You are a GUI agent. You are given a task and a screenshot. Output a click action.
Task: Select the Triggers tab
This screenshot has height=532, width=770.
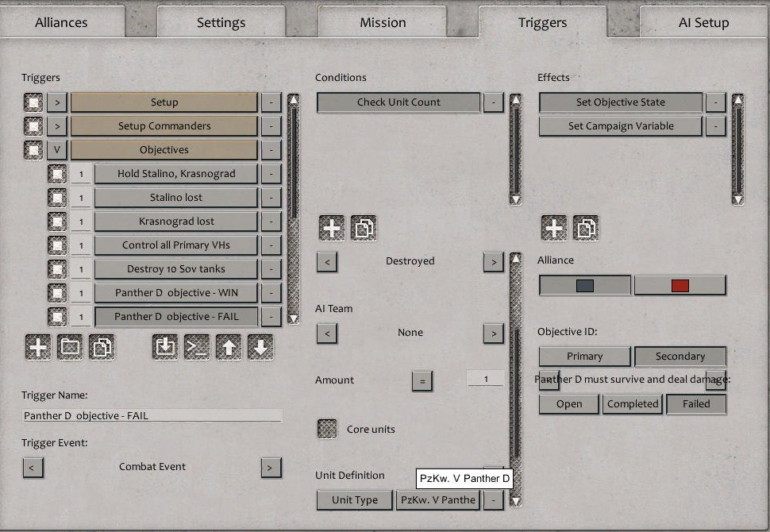(543, 22)
